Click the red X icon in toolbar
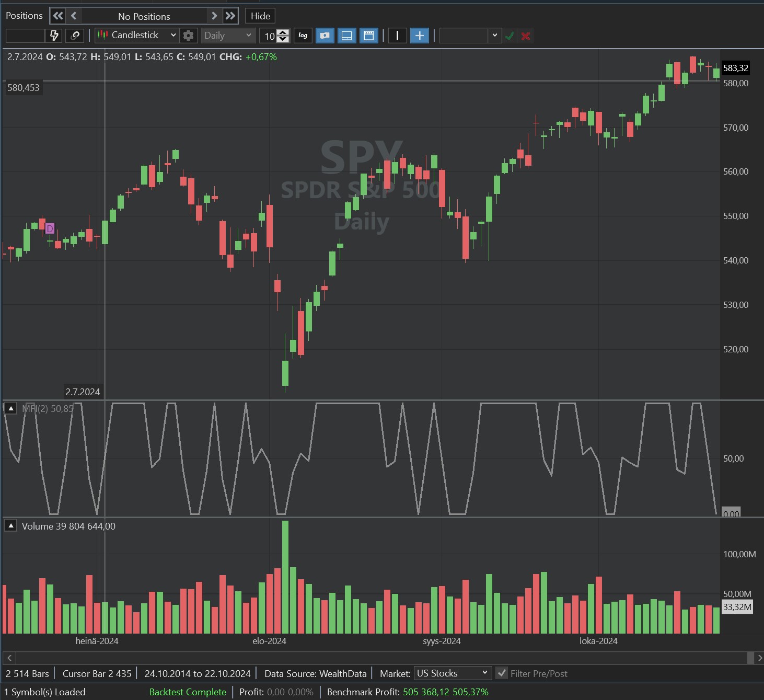Screen dimensions: 764x700 526,36
